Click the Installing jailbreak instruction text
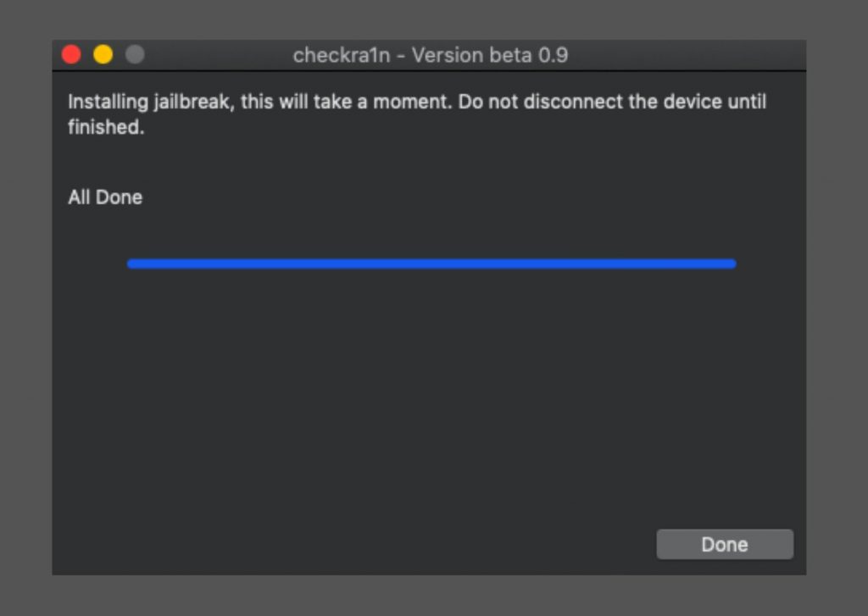Screen dimensions: 868x616 [417, 114]
